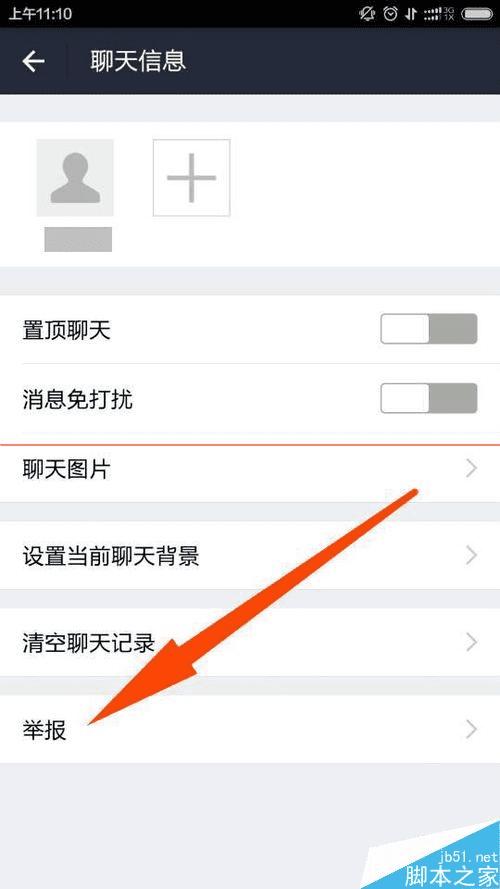Image resolution: width=500 pixels, height=889 pixels.
Task: Tap the alarm clock status icon
Action: tap(391, 14)
